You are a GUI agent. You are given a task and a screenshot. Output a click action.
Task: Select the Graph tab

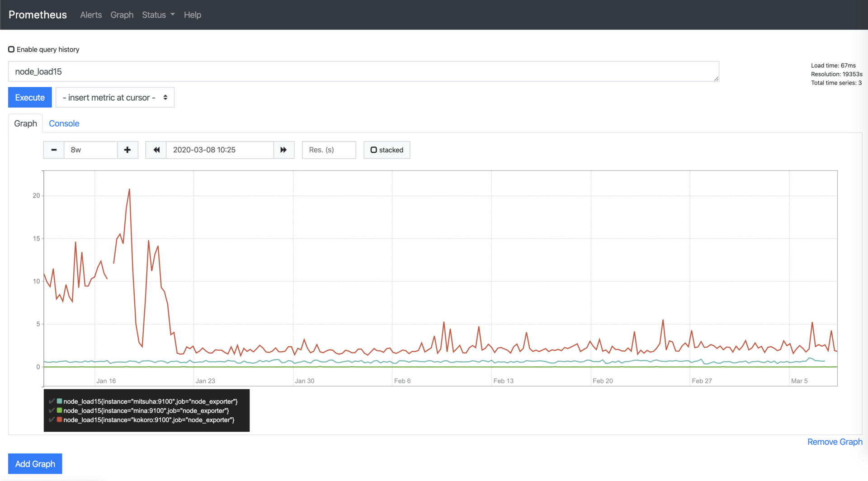pyautogui.click(x=25, y=123)
